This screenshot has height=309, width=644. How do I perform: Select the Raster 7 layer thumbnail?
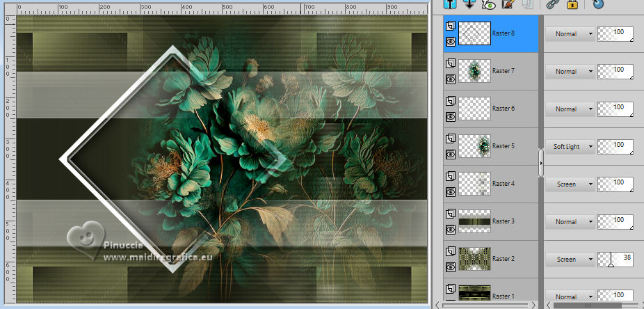pyautogui.click(x=474, y=71)
